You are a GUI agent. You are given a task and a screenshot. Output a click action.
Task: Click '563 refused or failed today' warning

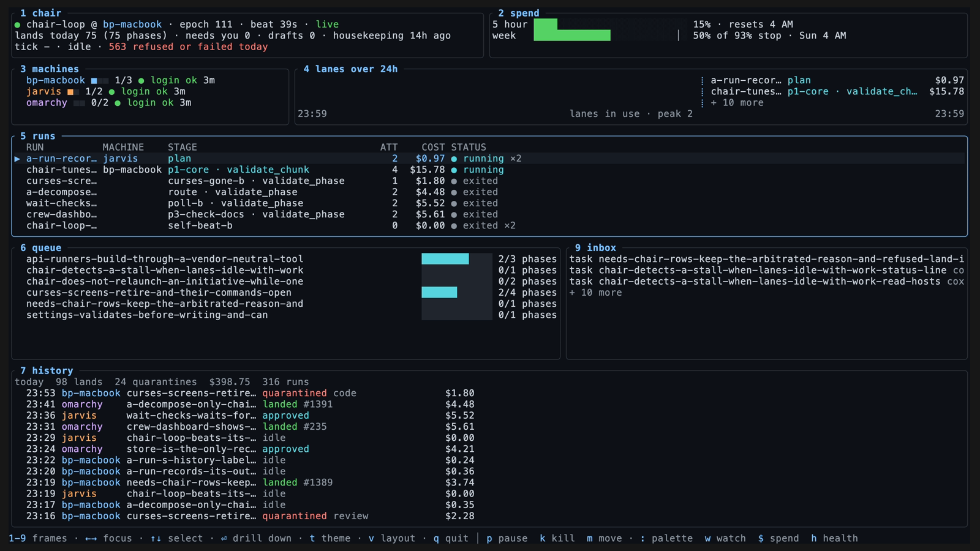pyautogui.click(x=188, y=47)
